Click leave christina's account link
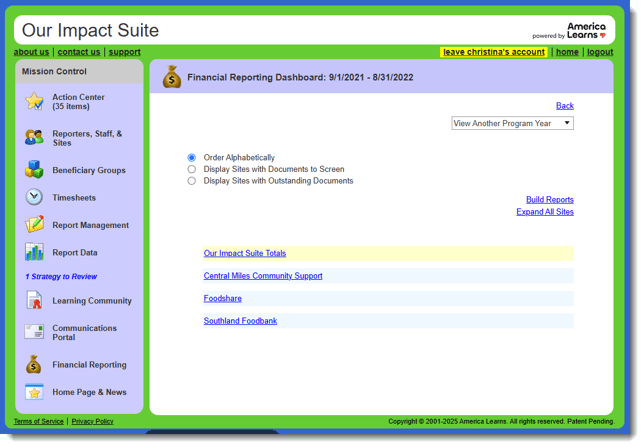Screen dimensions: 644x448 click(x=494, y=52)
